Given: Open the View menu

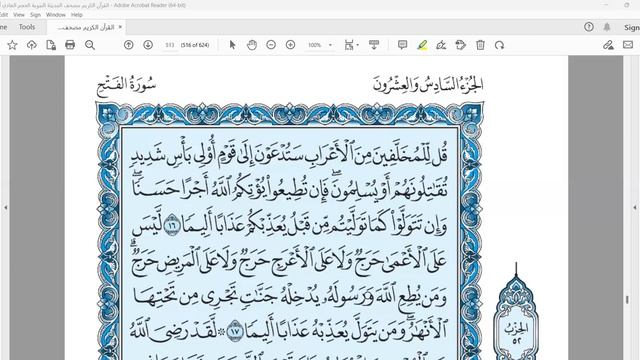Looking at the screenshot, I should pyautogui.click(x=19, y=15).
